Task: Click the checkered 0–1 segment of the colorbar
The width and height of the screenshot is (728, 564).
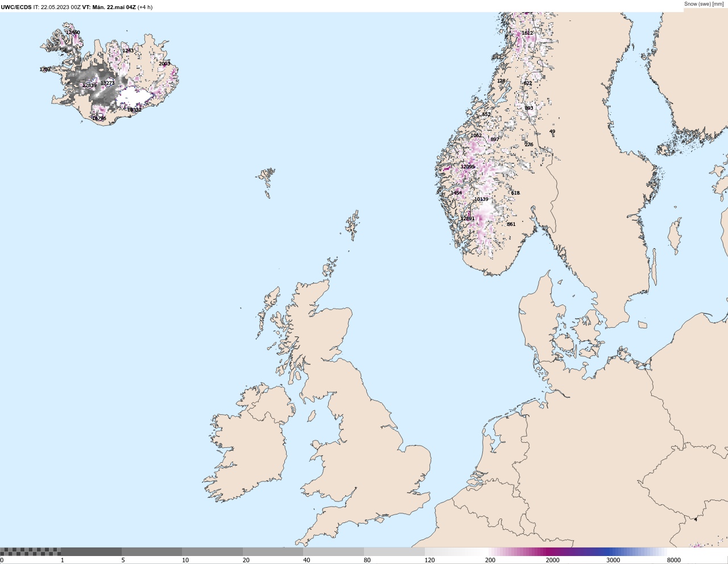Action: point(30,551)
